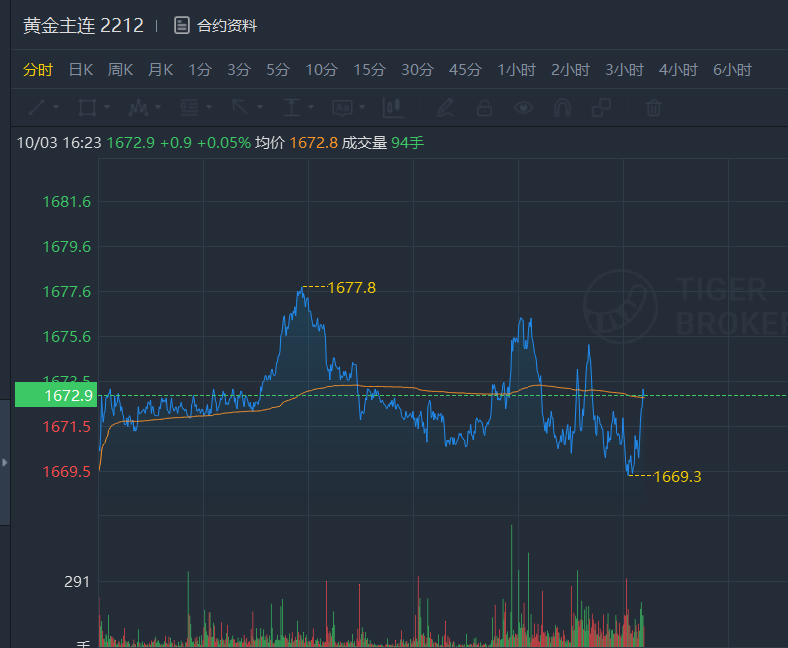Viewport: 788px width, 648px height.
Task: Expand the arrow tool dropdown arrow
Action: 260,107
